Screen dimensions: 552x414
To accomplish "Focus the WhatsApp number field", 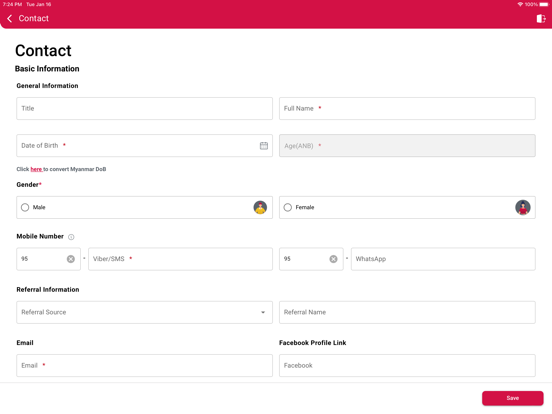I will point(443,259).
